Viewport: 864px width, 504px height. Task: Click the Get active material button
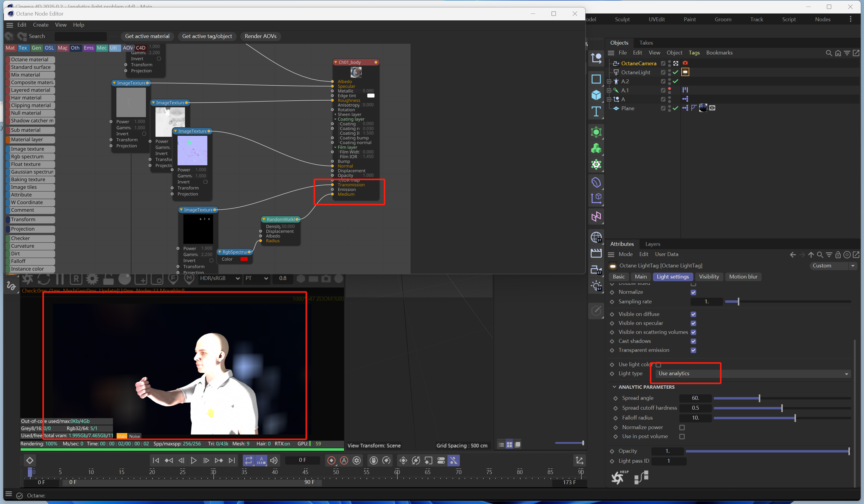(147, 36)
